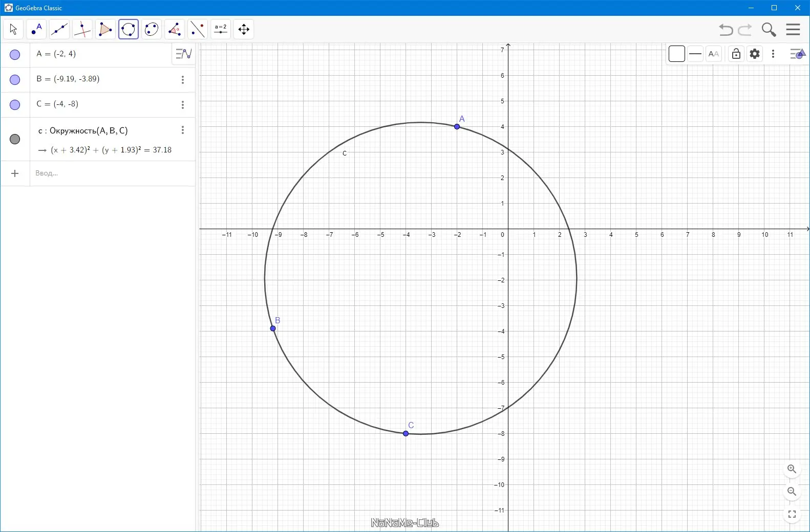The image size is (810, 532).
Task: Select the B = (-9.19, -3.89) entry
Action: pos(68,79)
